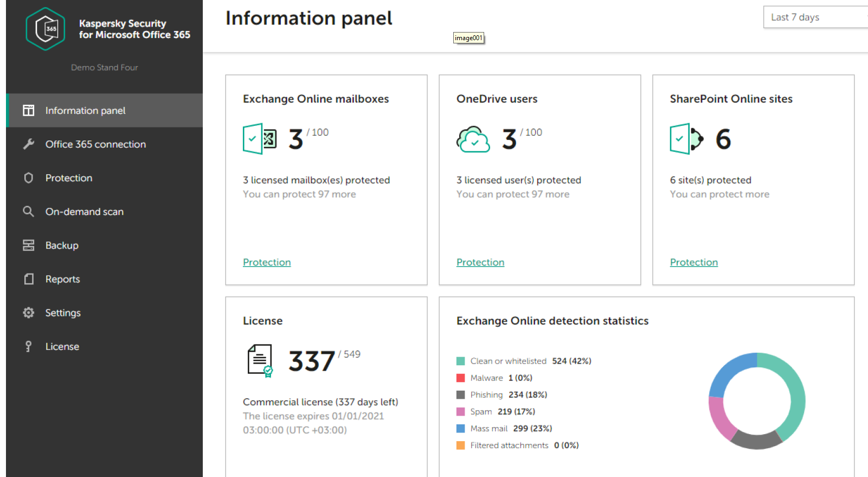Open the Last 7 days period dropdown

tap(815, 17)
